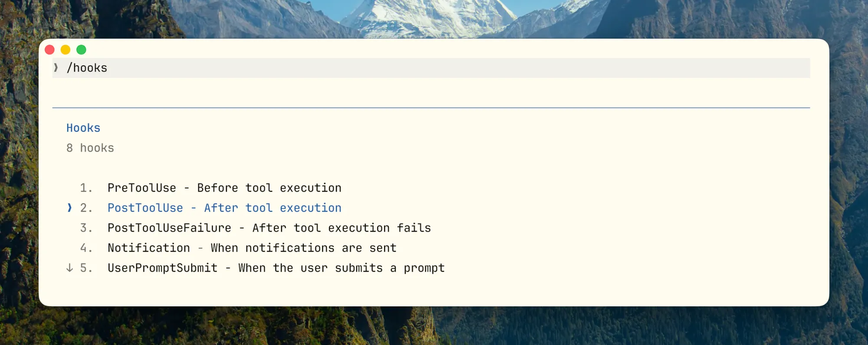Click the yellow minimize circle
The height and width of the screenshot is (345, 868).
(x=65, y=50)
